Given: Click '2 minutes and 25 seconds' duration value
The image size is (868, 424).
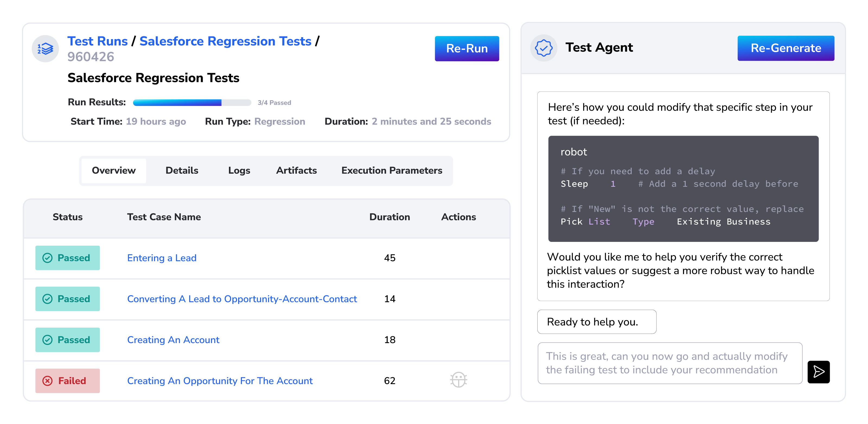Looking at the screenshot, I should coord(431,121).
